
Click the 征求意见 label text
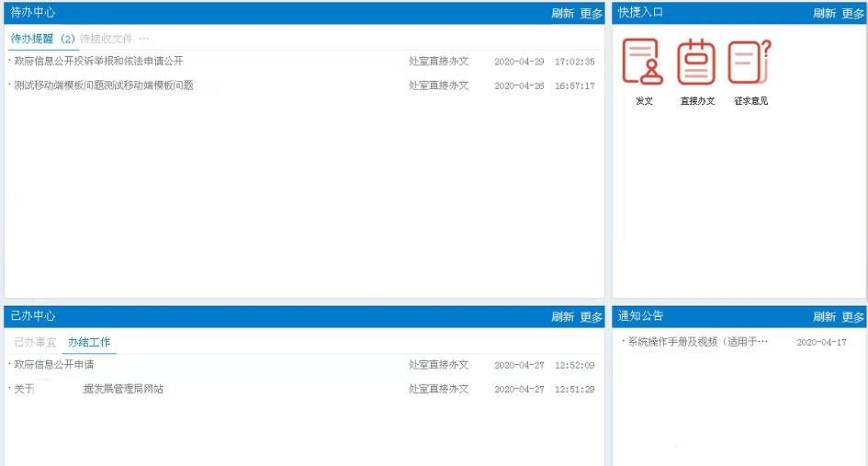click(750, 101)
